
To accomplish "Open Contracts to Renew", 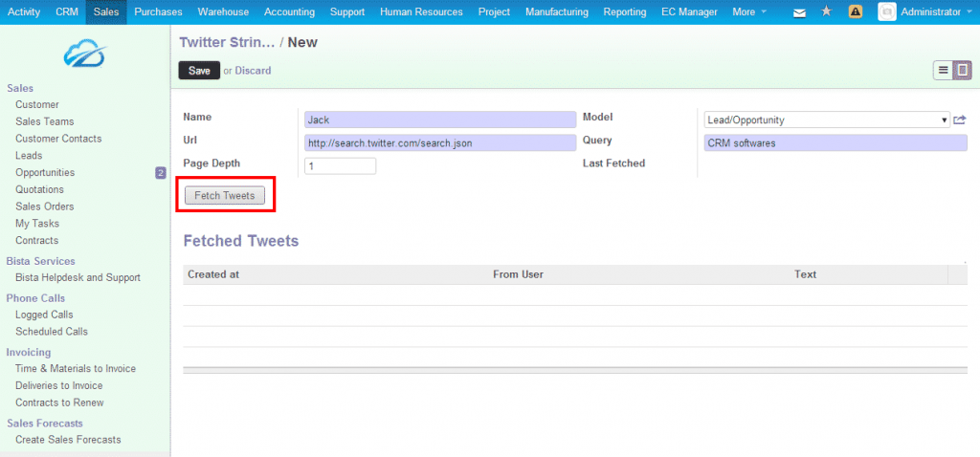I will click(59, 403).
